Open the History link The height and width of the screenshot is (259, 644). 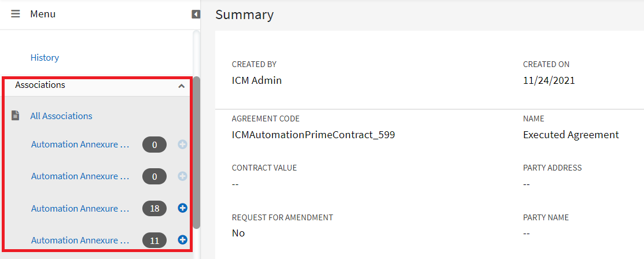pos(45,58)
